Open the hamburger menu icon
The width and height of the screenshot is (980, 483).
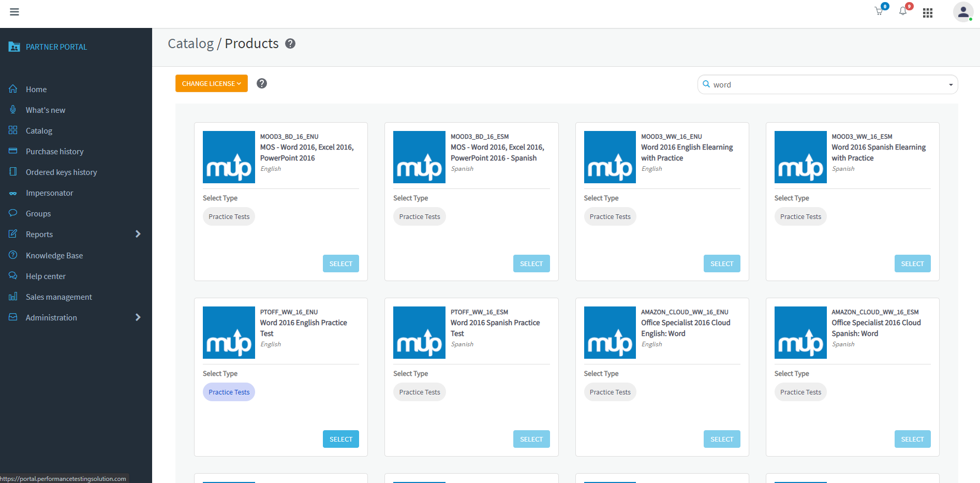[x=14, y=12]
